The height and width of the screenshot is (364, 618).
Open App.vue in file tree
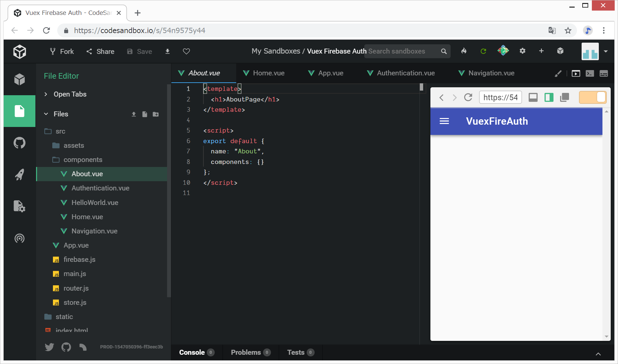coord(102,245)
